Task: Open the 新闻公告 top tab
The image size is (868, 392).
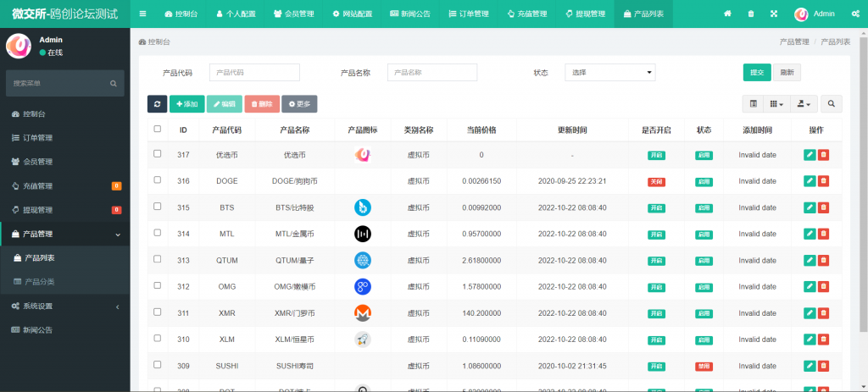Action: [410, 14]
